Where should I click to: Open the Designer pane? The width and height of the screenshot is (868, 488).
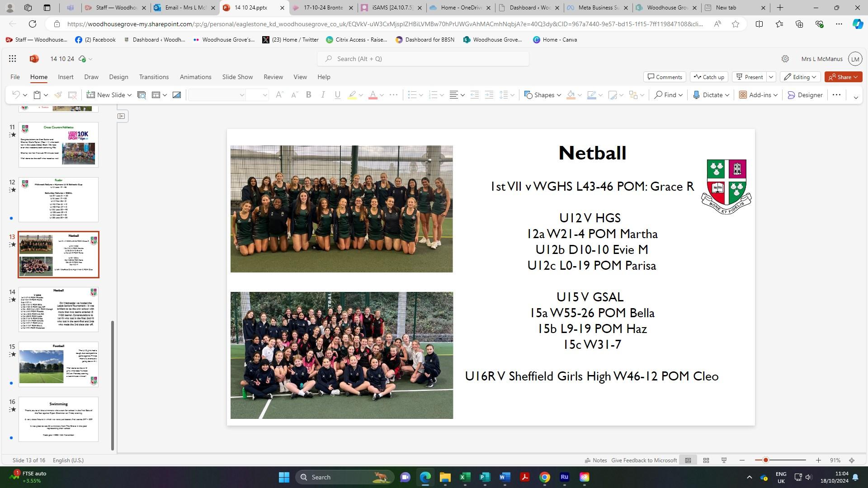tap(805, 95)
